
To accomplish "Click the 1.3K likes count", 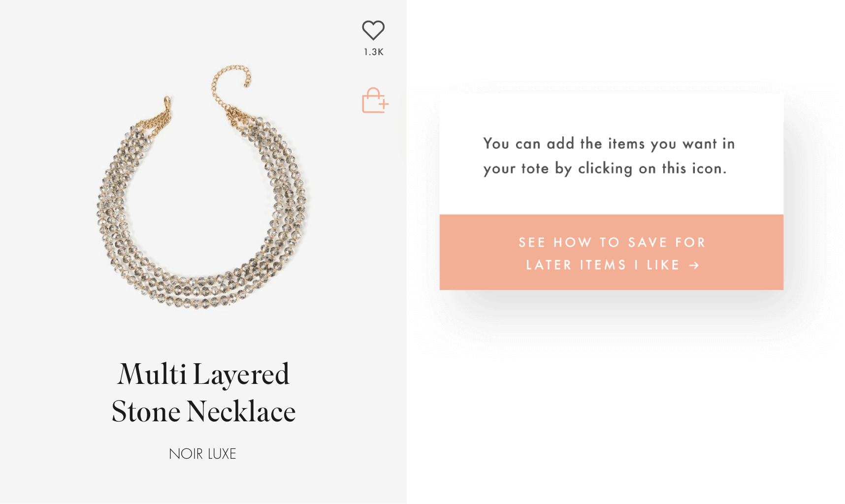I will [373, 52].
